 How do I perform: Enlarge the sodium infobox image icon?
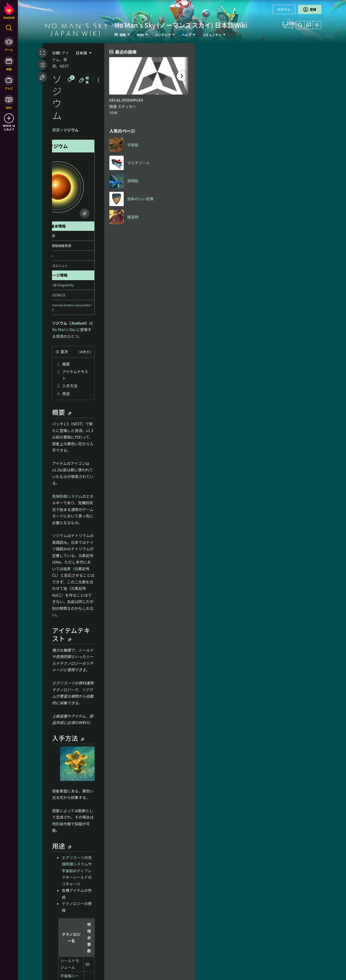(x=85, y=213)
